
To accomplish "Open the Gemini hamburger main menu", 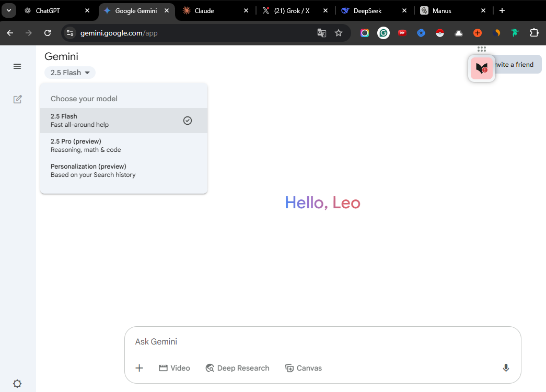I will pos(17,66).
